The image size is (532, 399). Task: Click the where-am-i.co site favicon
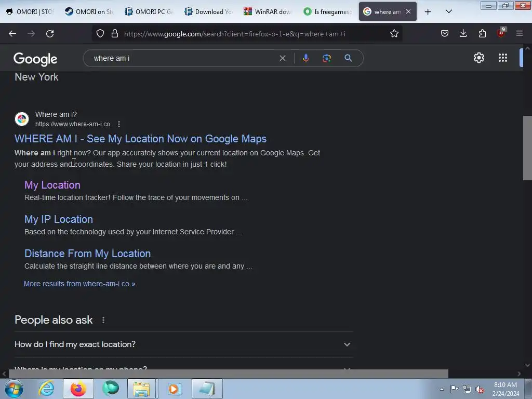coord(22,119)
